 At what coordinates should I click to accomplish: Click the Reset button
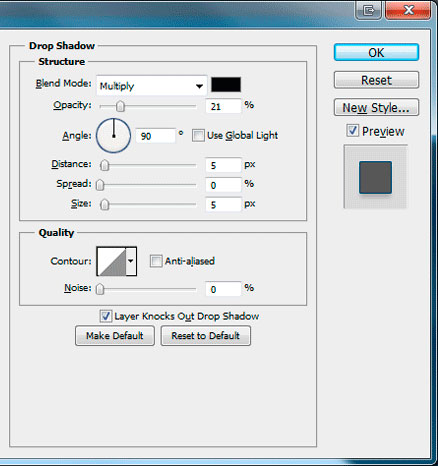pos(376,80)
